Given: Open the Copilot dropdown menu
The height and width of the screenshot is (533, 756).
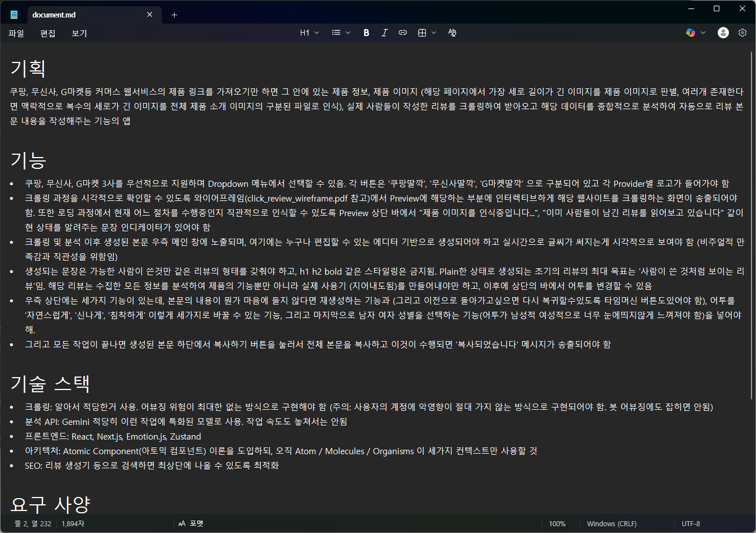Looking at the screenshot, I should 695,33.
